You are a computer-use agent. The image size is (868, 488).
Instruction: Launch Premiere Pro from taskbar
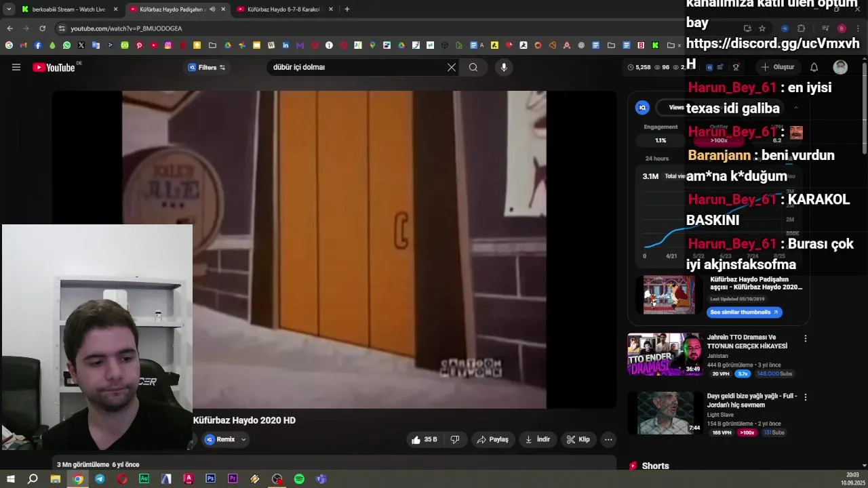pyautogui.click(x=233, y=479)
